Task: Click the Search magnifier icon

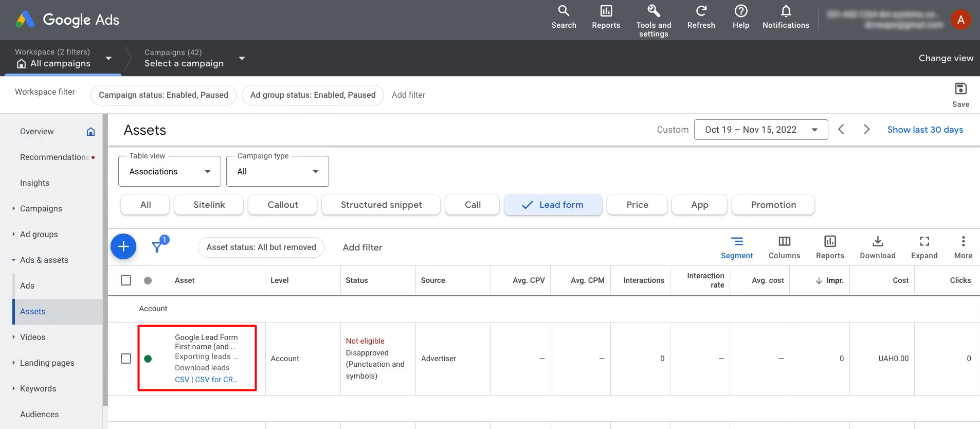Action: (564, 11)
